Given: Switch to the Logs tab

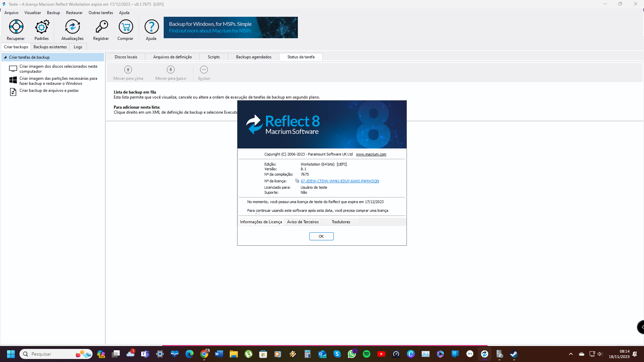Looking at the screenshot, I should coord(78,47).
